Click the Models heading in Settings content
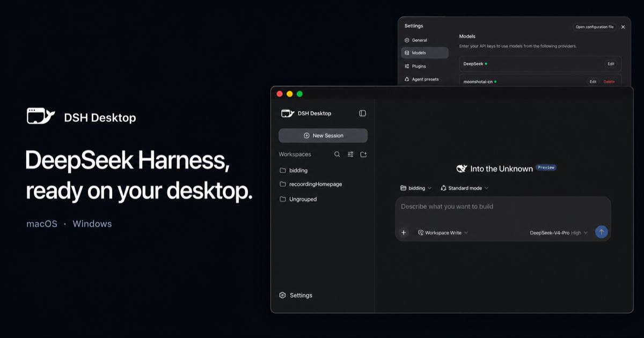The image size is (644, 338). [467, 36]
